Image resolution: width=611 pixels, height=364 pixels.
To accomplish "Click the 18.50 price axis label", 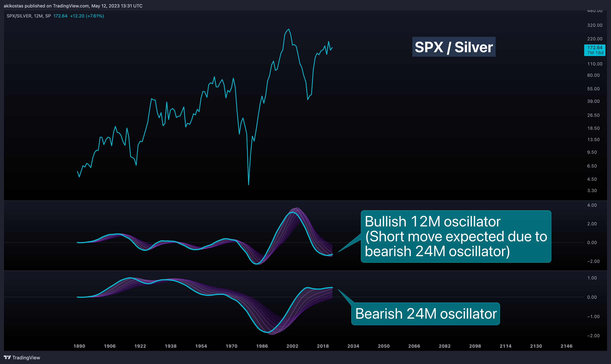I will pyautogui.click(x=593, y=128).
